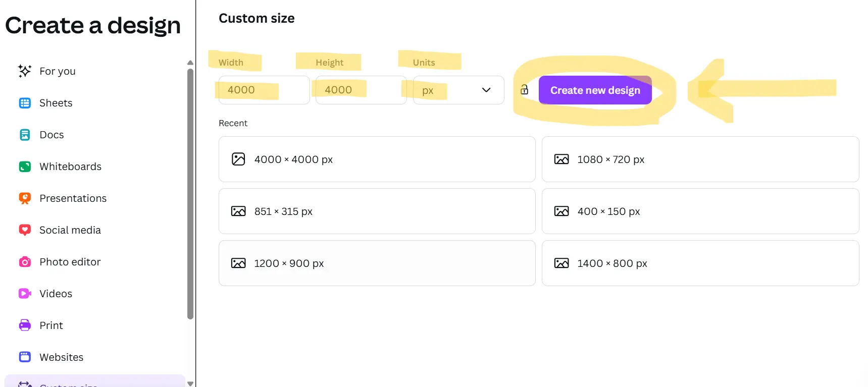
Task: Select the Social media heart icon
Action: click(x=24, y=230)
